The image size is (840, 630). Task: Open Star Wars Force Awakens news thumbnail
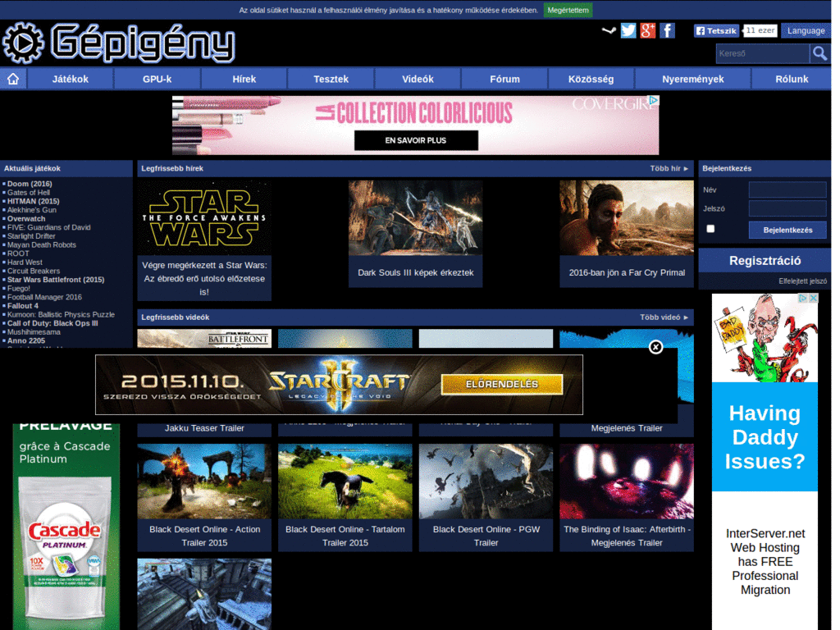(x=204, y=217)
